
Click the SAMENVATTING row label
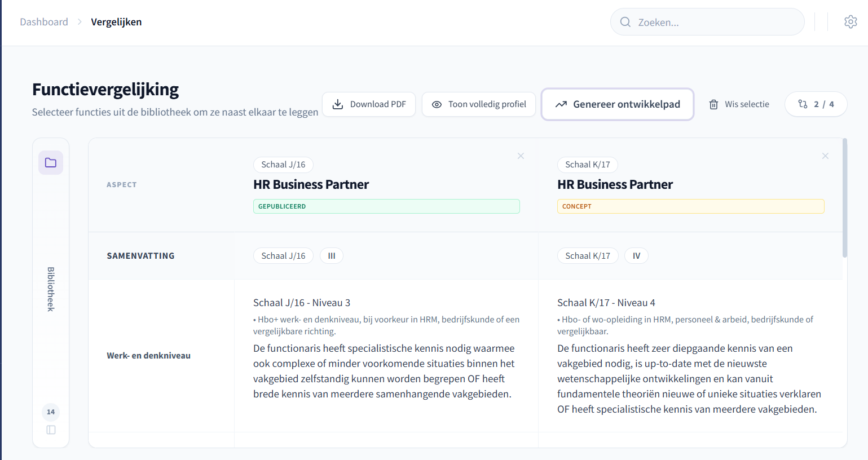(140, 256)
